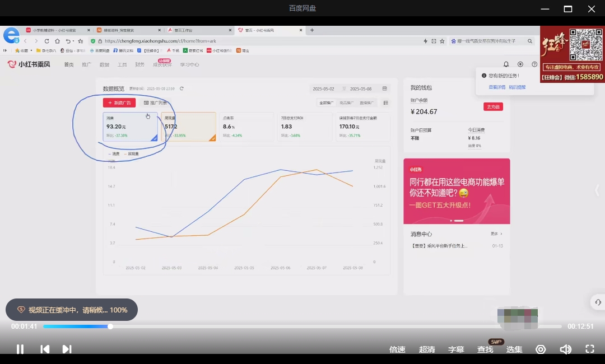Skip to the next video
This screenshot has height=364, width=605.
pos(67,349)
